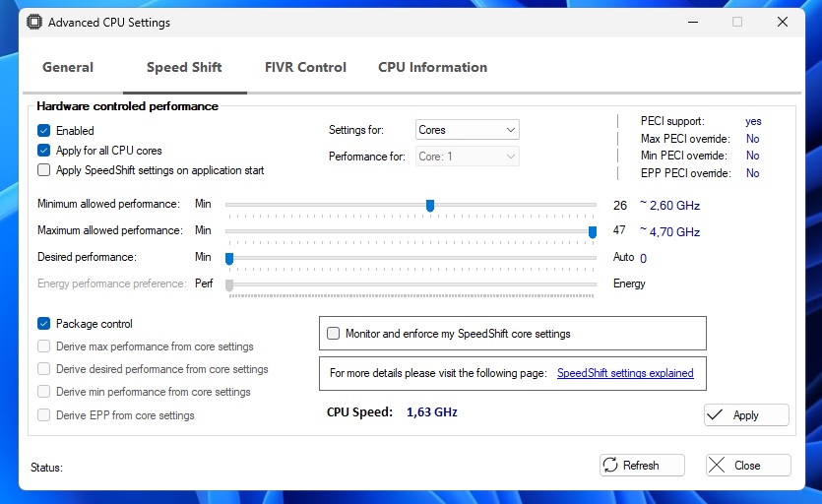Screen dimensions: 822x504
Task: Click the Desired performance Auto 0 value
Action: pyautogui.click(x=630, y=258)
